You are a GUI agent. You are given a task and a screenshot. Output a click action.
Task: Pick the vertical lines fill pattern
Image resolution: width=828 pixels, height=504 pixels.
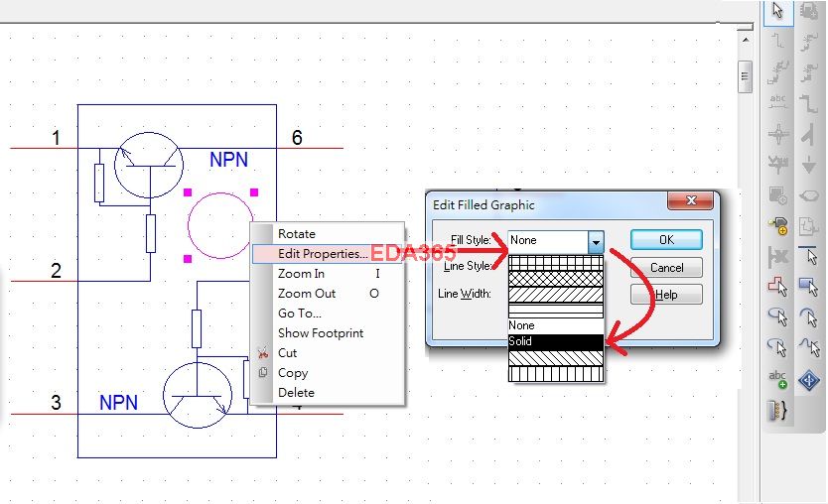pos(556,374)
